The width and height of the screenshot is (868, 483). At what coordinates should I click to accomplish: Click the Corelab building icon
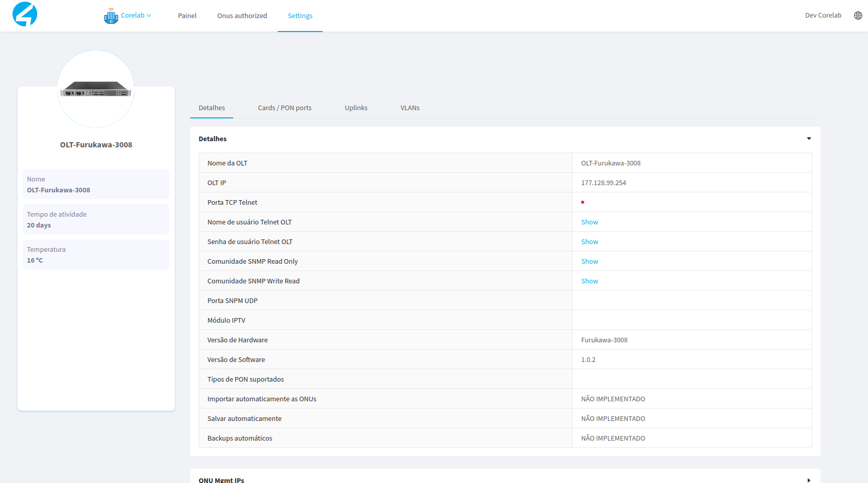tap(111, 16)
